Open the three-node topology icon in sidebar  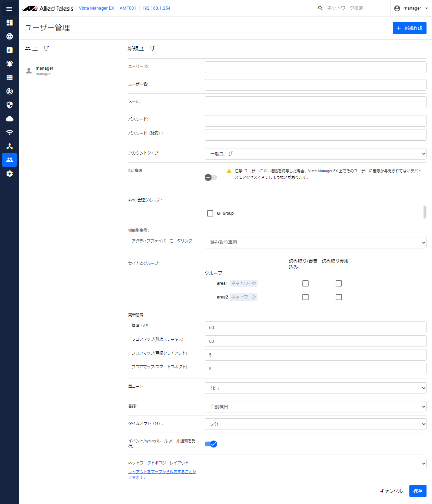pos(10,146)
